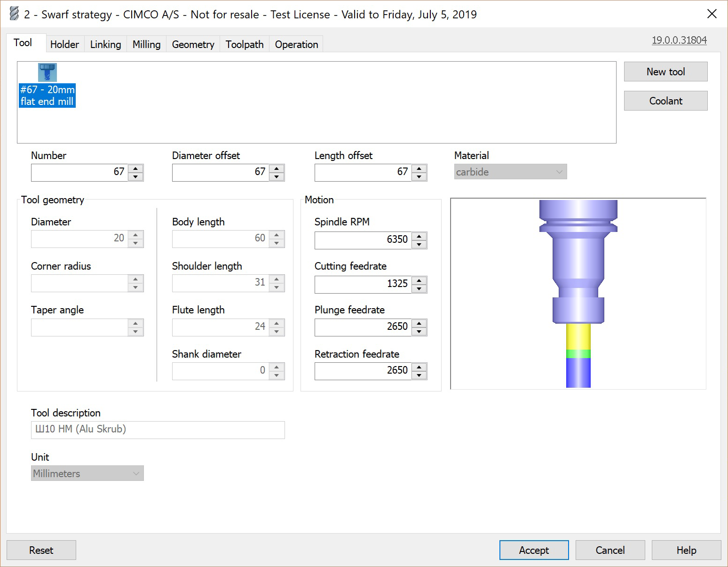Decrease the Diameter offset with down arrow

coord(277,177)
